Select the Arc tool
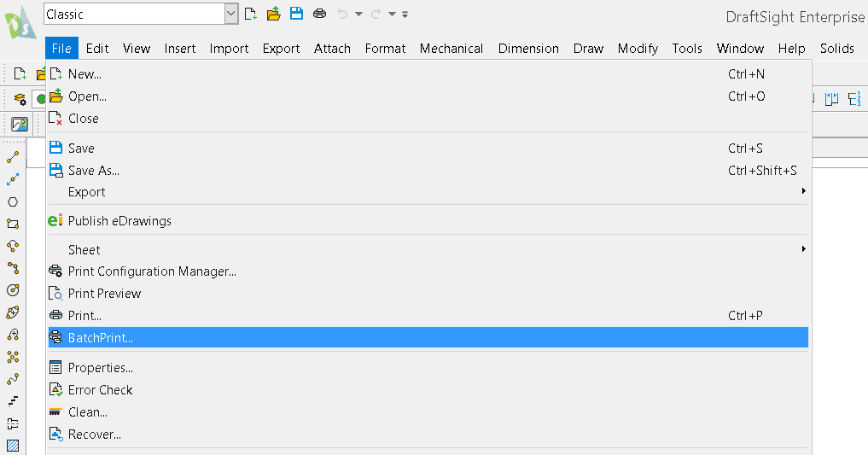The height and width of the screenshot is (455, 868). click(13, 247)
